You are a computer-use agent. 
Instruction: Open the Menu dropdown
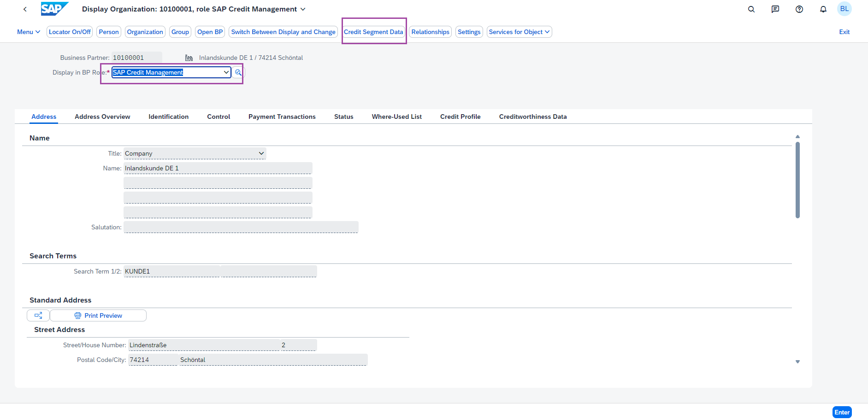click(x=29, y=32)
